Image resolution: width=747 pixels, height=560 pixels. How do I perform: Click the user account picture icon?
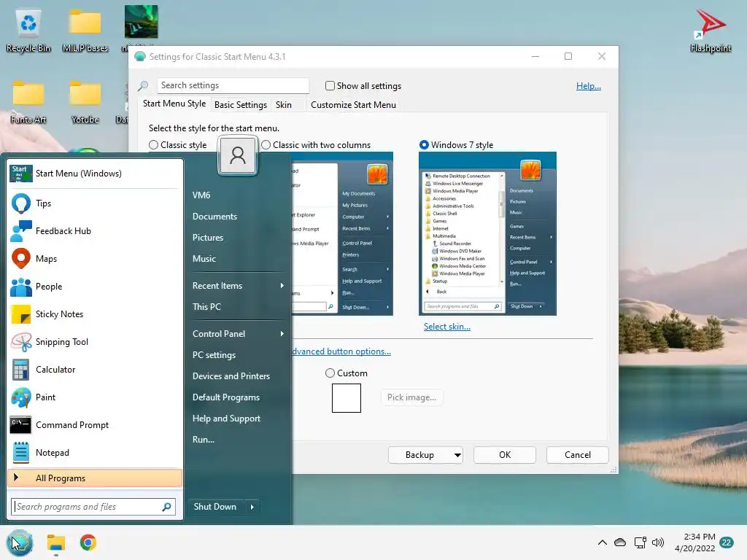pyautogui.click(x=237, y=156)
